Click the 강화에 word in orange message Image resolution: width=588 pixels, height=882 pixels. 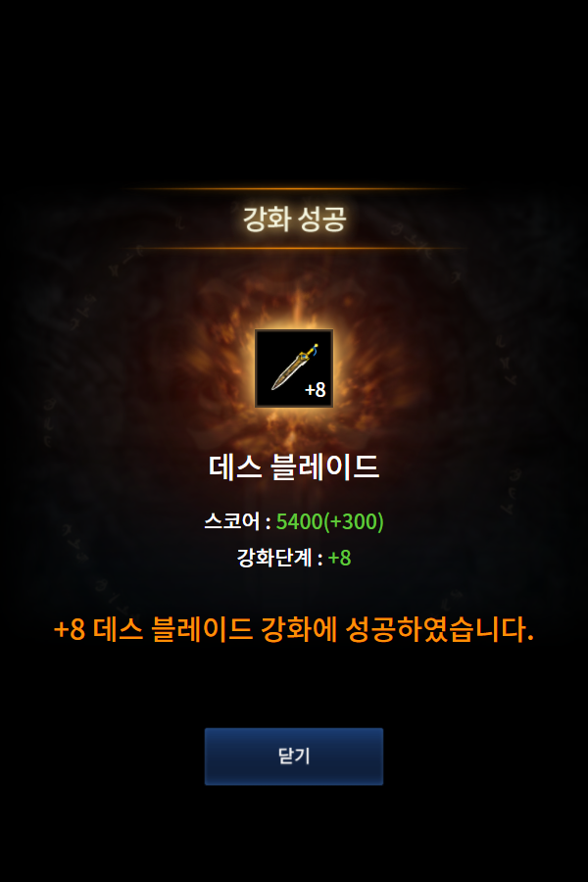(299, 629)
